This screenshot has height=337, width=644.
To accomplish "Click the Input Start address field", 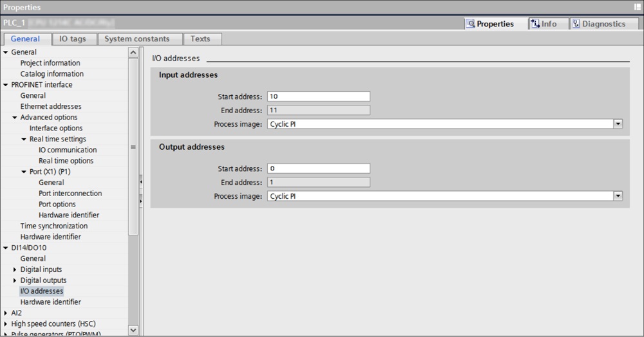I will point(318,96).
